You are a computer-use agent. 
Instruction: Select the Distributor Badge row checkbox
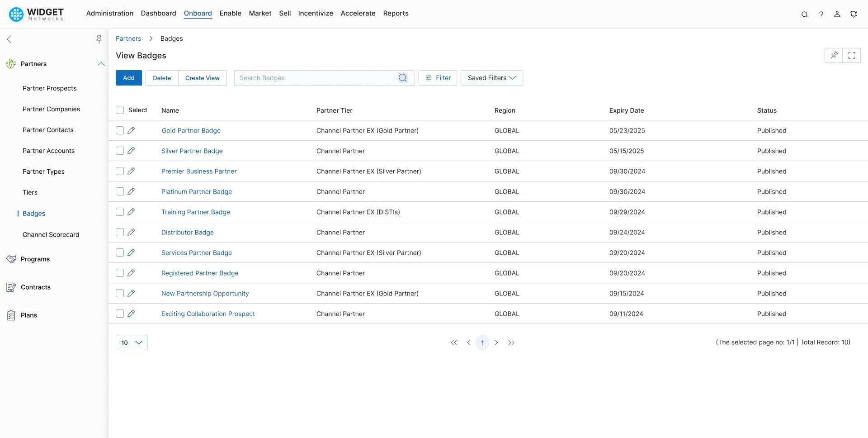click(120, 232)
